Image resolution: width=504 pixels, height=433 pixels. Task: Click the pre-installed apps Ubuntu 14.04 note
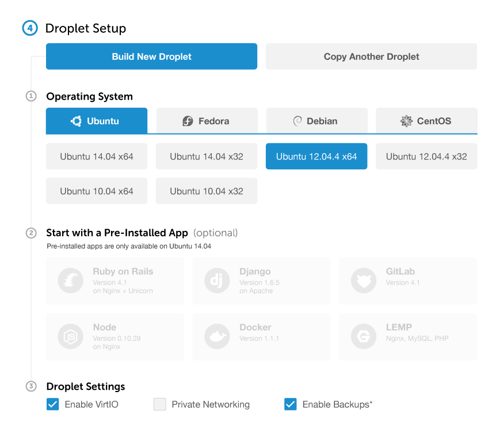point(129,246)
